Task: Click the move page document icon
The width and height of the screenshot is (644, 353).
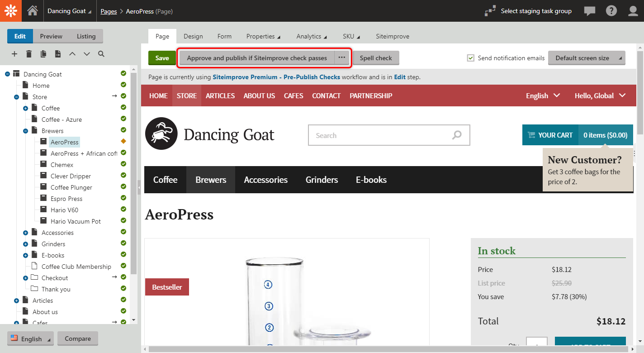Action: [x=58, y=54]
